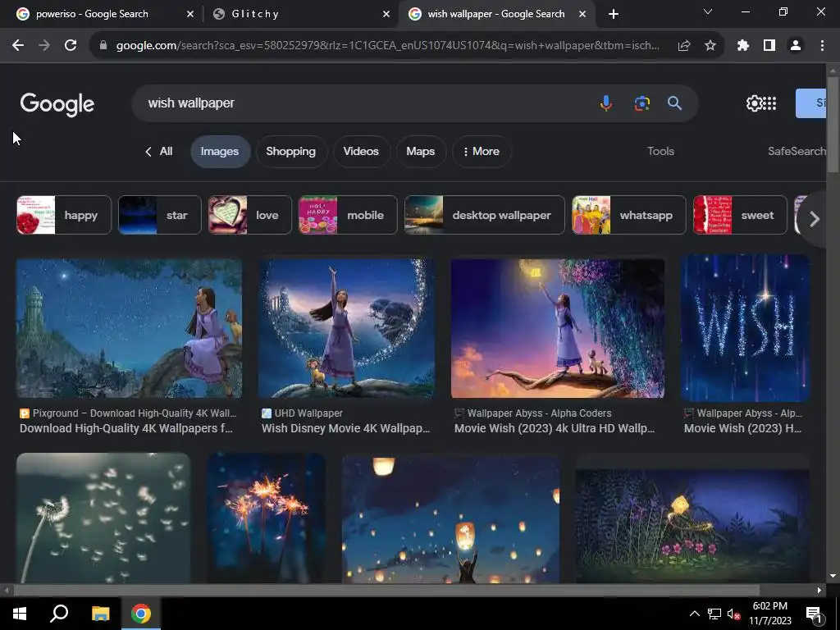Open the Chrome profile avatar icon
This screenshot has width=840, height=630.
pyautogui.click(x=796, y=46)
